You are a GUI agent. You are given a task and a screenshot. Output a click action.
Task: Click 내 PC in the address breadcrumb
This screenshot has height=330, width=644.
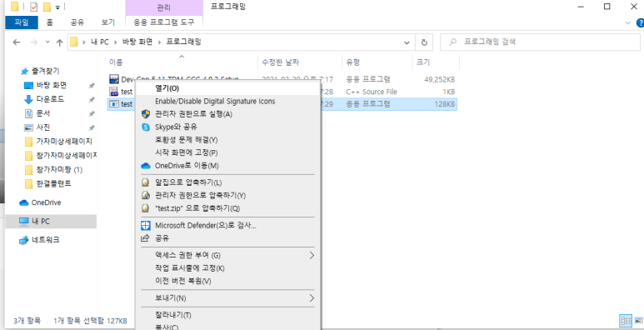click(100, 42)
